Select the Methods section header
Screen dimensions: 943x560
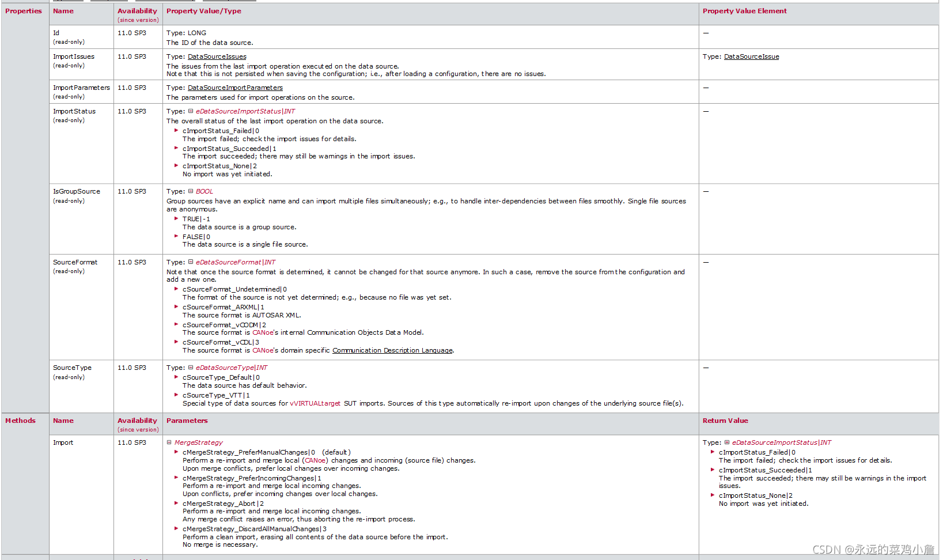(x=20, y=421)
